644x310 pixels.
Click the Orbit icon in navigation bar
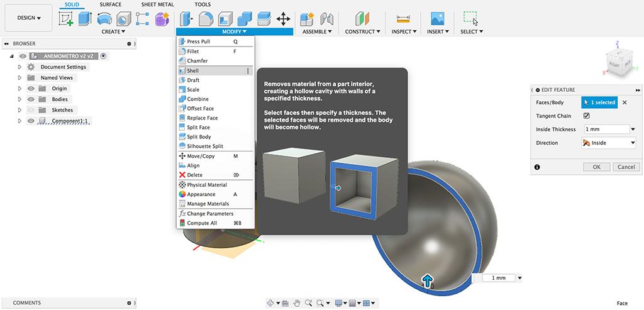[x=270, y=303]
